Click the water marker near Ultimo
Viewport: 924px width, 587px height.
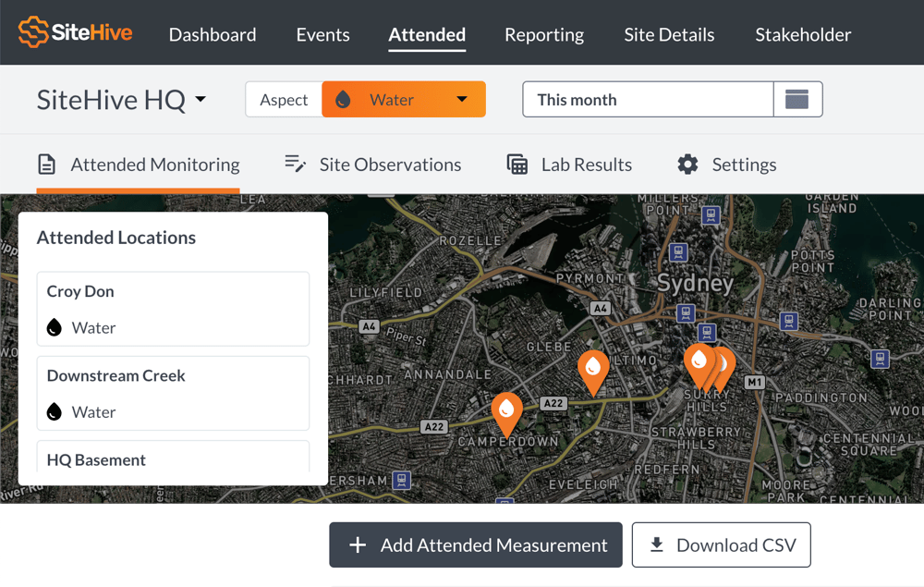tap(593, 372)
